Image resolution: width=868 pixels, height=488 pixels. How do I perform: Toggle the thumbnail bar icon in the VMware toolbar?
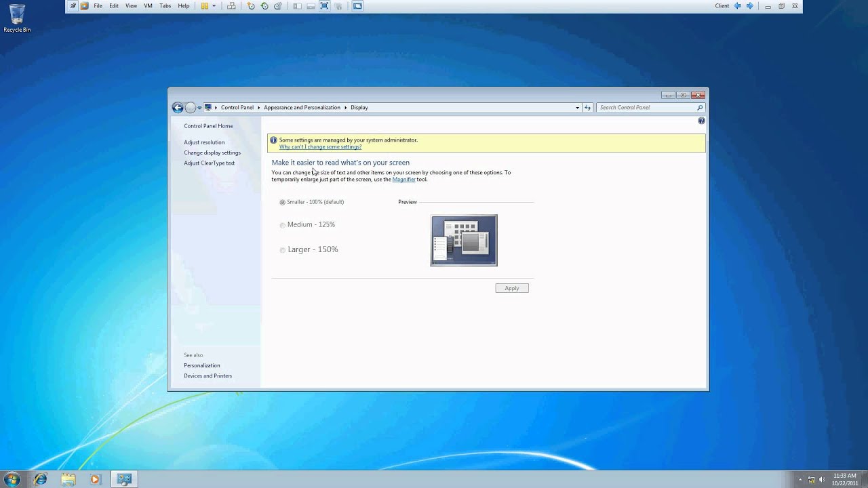pos(311,5)
